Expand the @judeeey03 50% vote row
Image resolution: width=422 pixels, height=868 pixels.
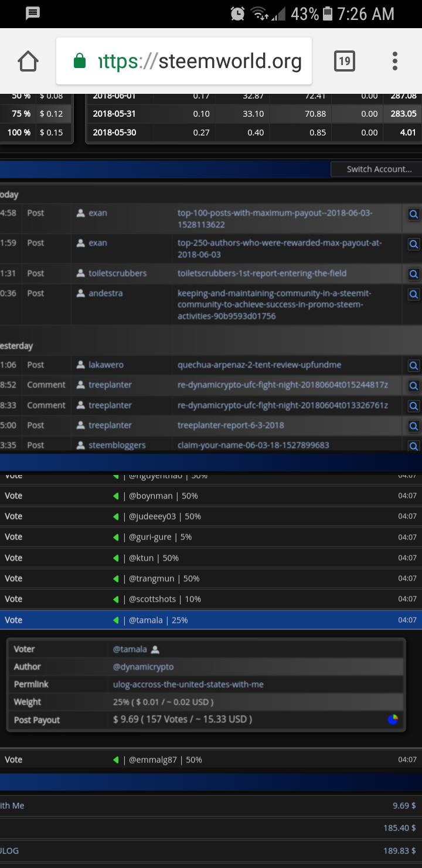click(x=211, y=517)
